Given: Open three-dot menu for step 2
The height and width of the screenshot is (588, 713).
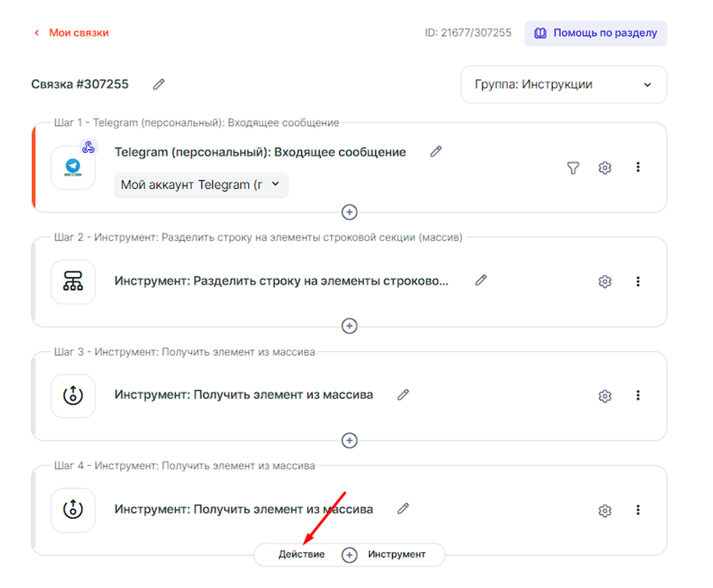Looking at the screenshot, I should pyautogui.click(x=638, y=282).
